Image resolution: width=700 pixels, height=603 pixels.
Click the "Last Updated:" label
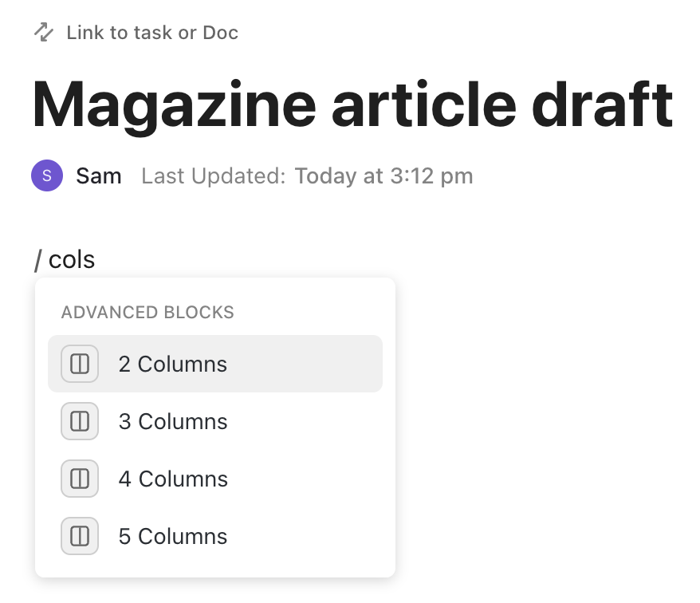click(213, 175)
